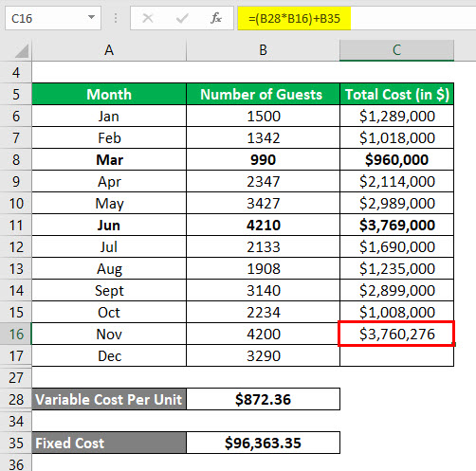476x471 pixels.
Task: Select the Apr month cell
Action: click(109, 181)
